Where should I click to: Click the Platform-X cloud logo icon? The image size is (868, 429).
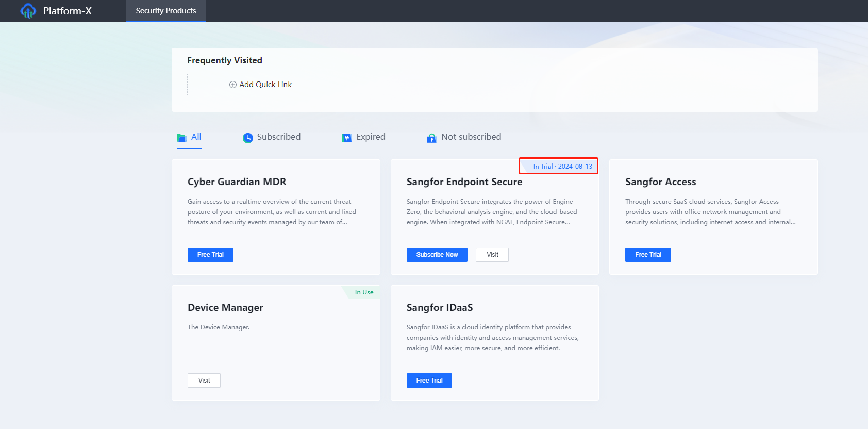click(28, 11)
